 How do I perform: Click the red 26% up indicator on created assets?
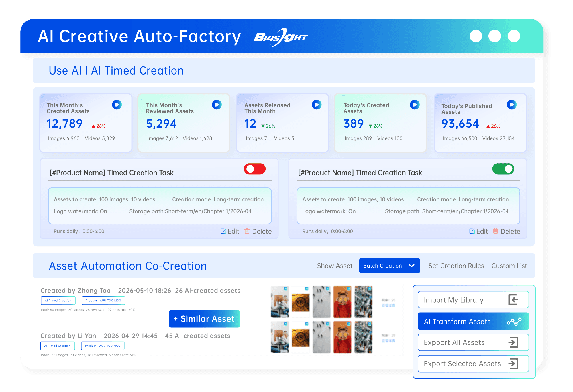tap(99, 126)
